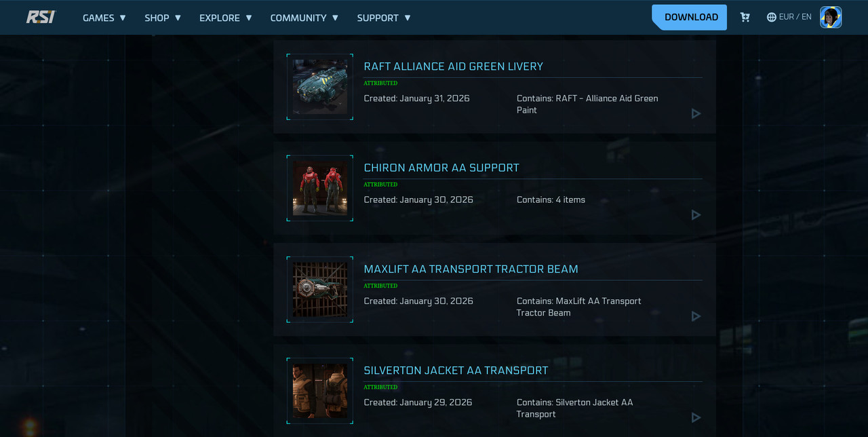Screen dimensions: 868x437
Task: Expand the Chiron Armor AA Support entry
Action: click(x=696, y=214)
